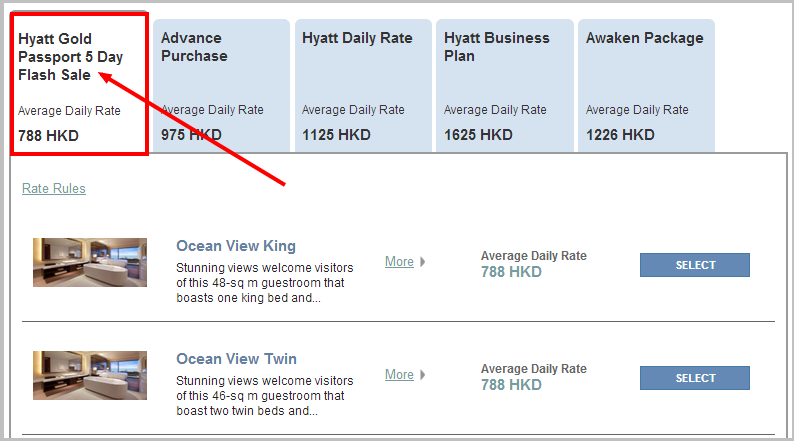Switch to the Advance Purchase rate tab

tap(221, 86)
